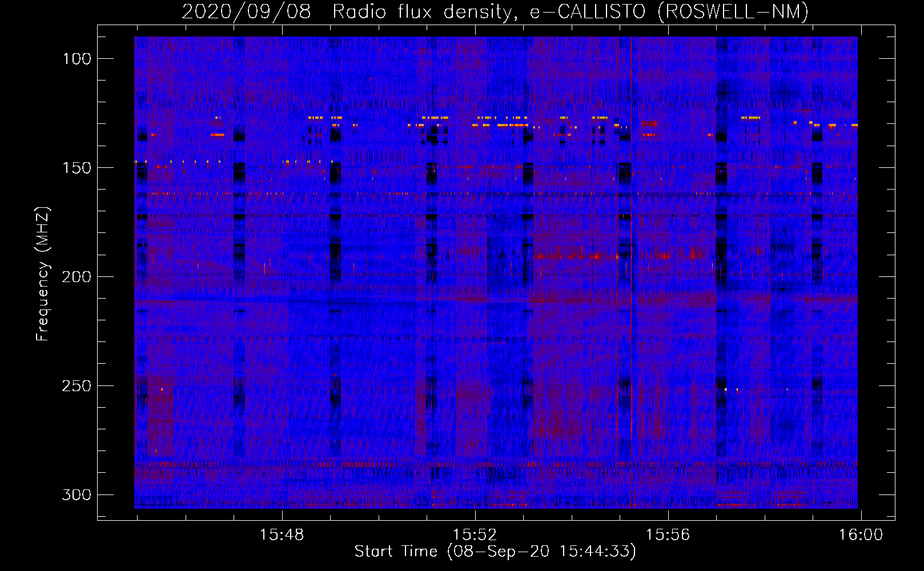
Task: Click the 15:56 time tick label
Action: click(668, 535)
